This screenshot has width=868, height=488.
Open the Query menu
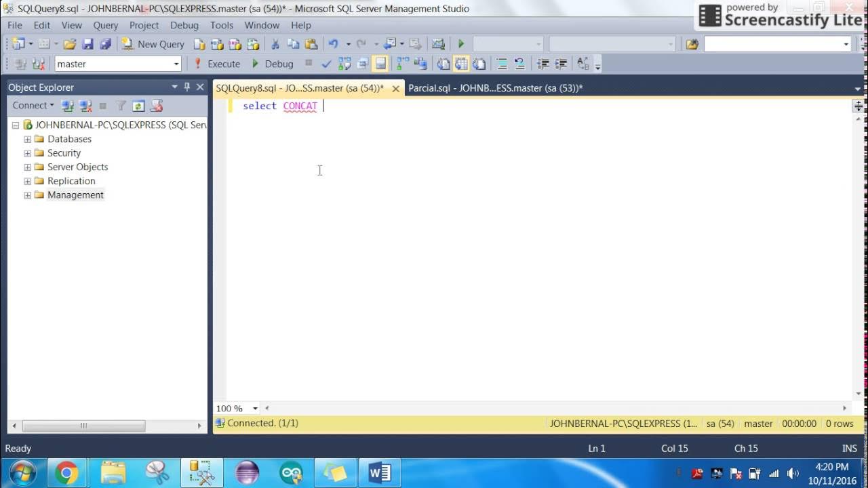(x=106, y=25)
